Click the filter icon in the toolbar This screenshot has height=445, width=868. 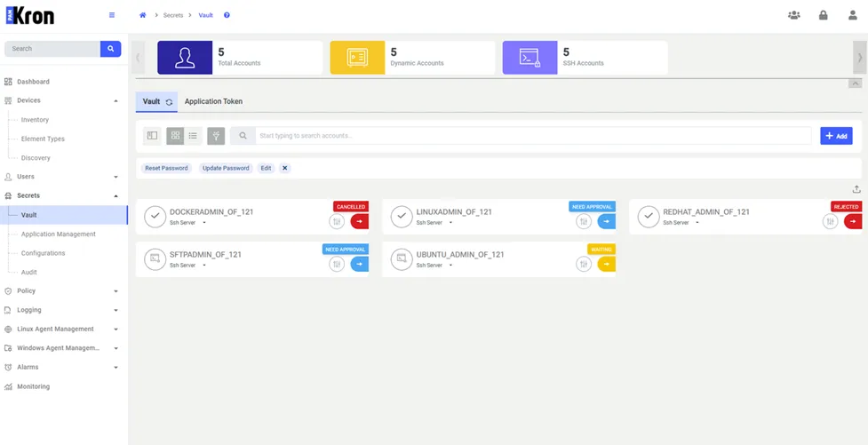point(216,136)
